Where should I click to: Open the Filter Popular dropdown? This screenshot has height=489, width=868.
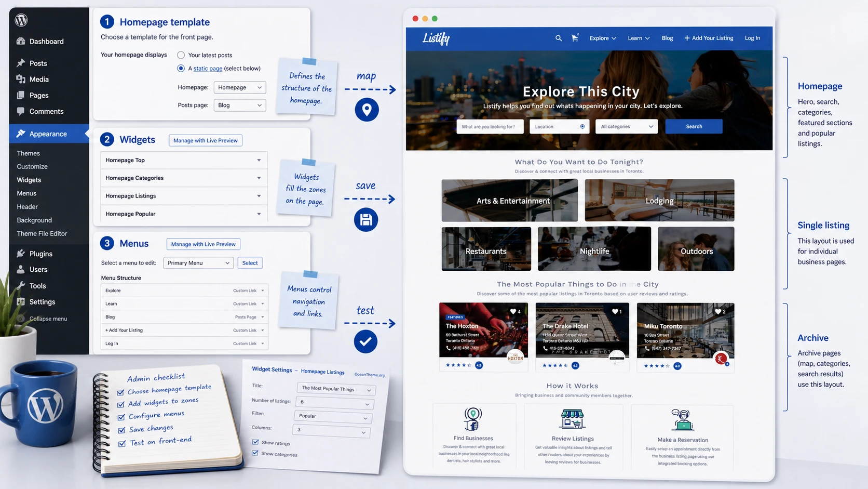coord(333,416)
